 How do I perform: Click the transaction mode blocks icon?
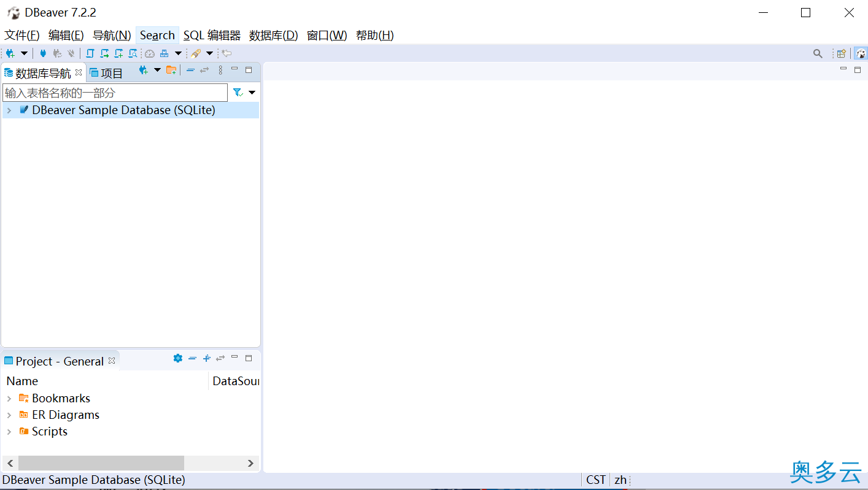pos(165,53)
